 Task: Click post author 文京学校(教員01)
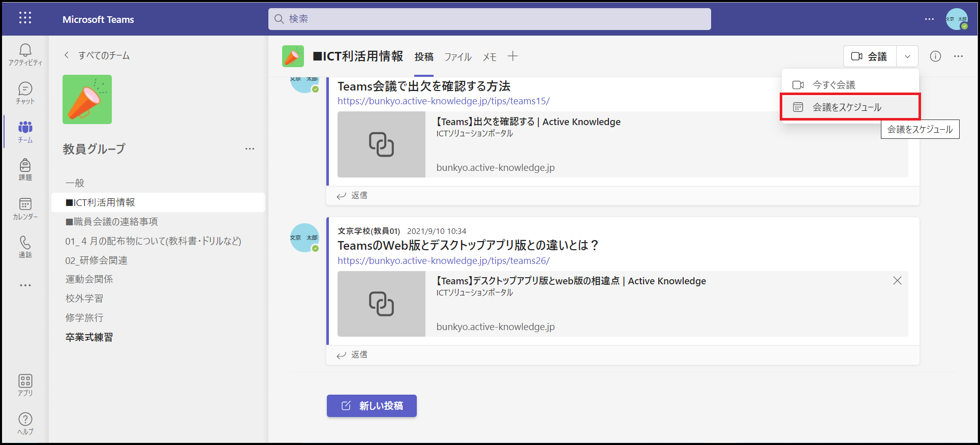coord(369,231)
